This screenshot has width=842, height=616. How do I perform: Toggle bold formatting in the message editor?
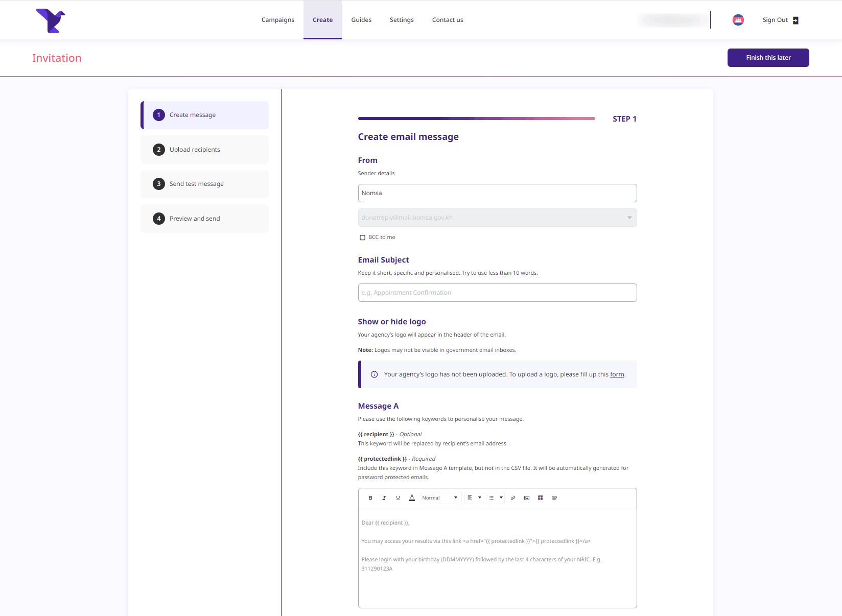coord(370,498)
